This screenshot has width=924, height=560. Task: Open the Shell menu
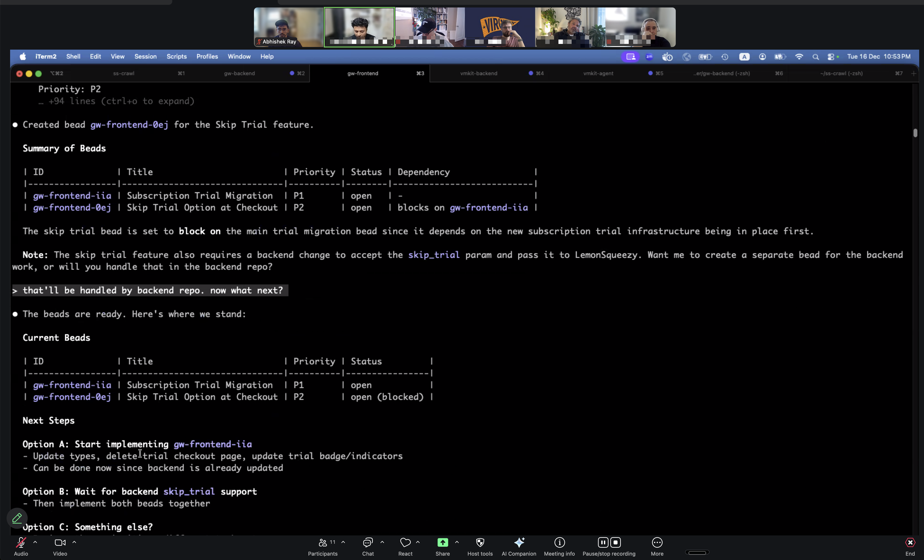[73, 57]
